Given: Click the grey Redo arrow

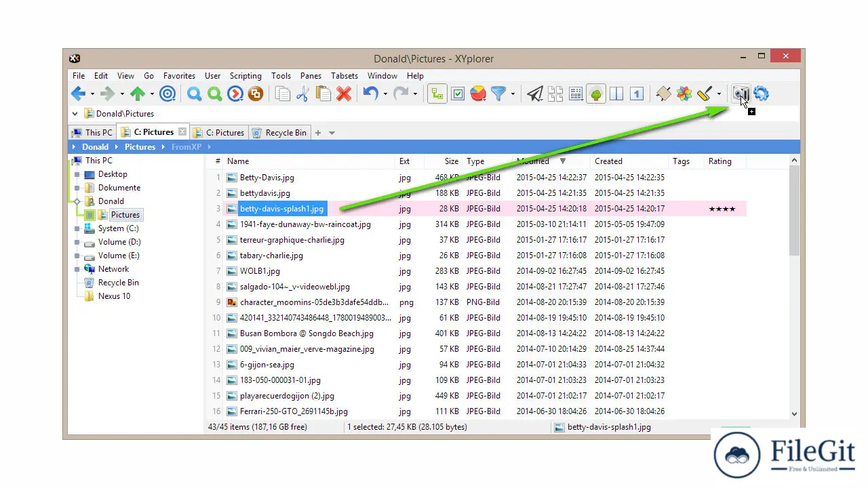Looking at the screenshot, I should (x=401, y=94).
